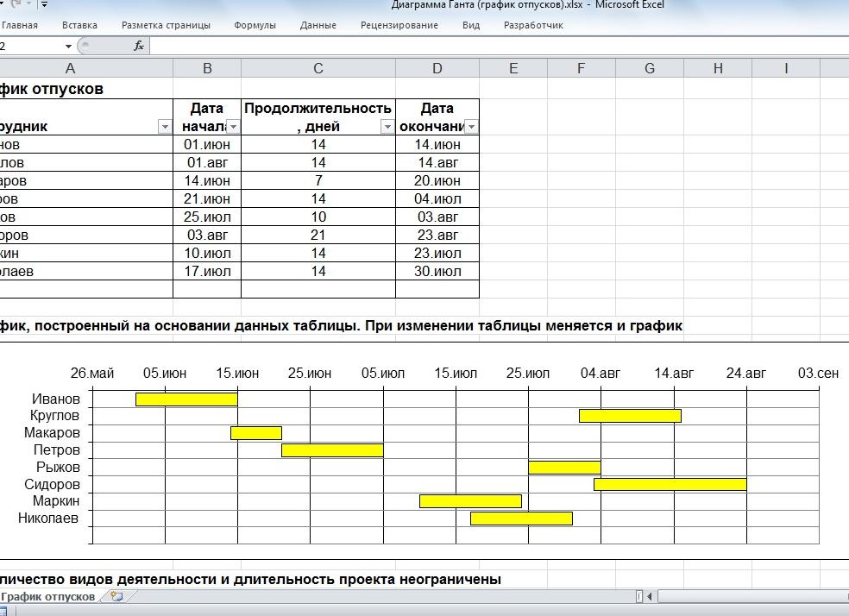
Task: Open the Quick Access Toolbar customize arrow
Action: (x=44, y=4)
